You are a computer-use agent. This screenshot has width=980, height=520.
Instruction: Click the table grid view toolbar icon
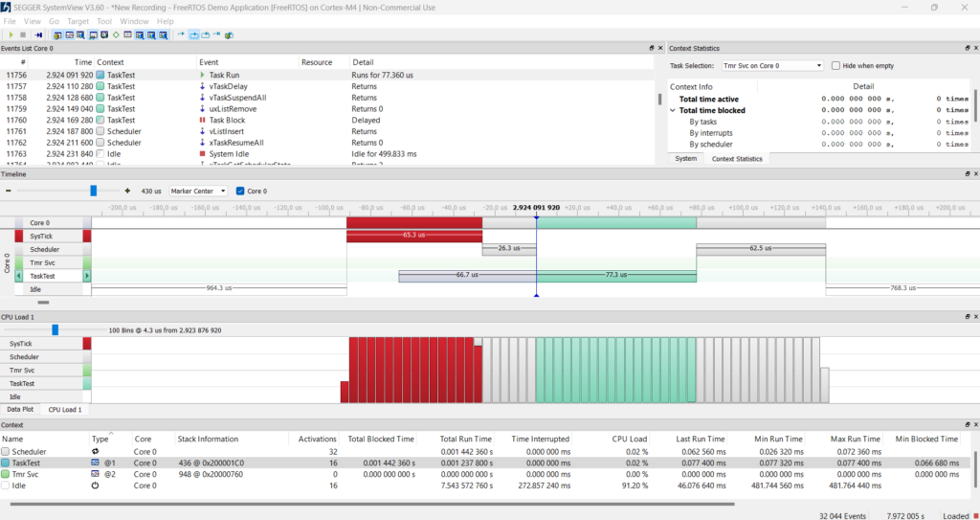click(127, 35)
